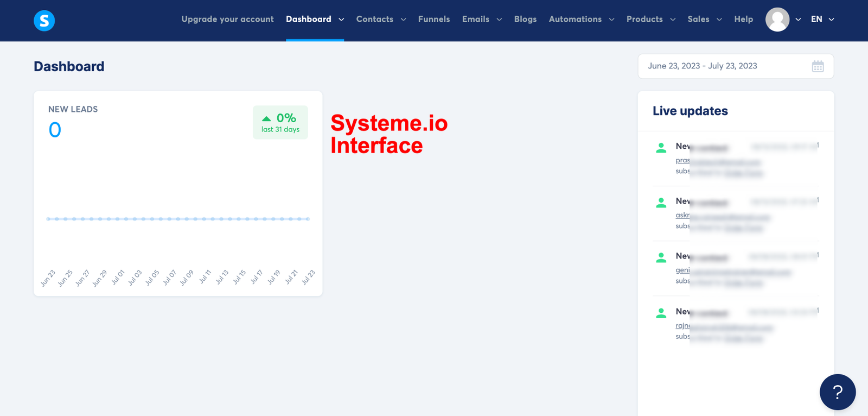Open the Dashboard menu item
Viewport: 868px width, 416px height.
[309, 19]
